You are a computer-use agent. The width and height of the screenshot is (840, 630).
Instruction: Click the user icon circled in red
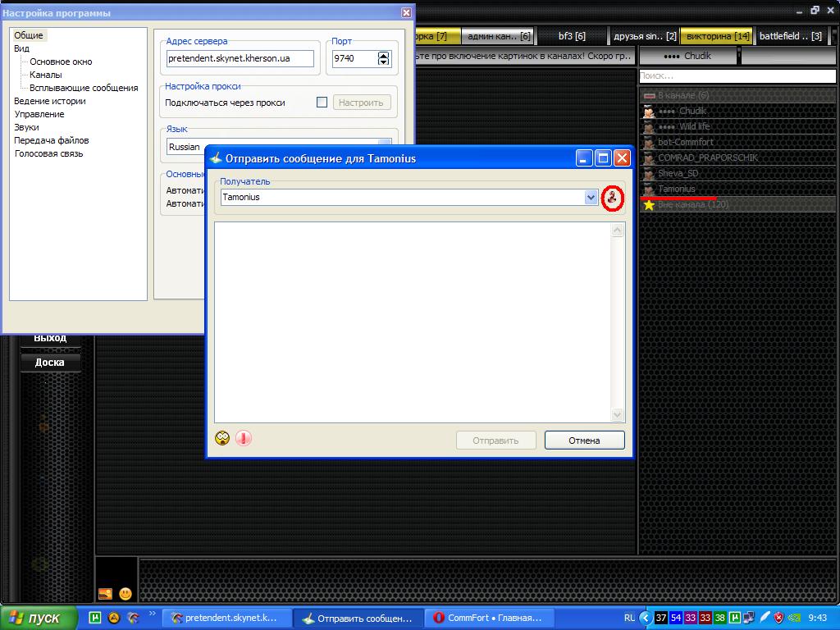click(612, 197)
